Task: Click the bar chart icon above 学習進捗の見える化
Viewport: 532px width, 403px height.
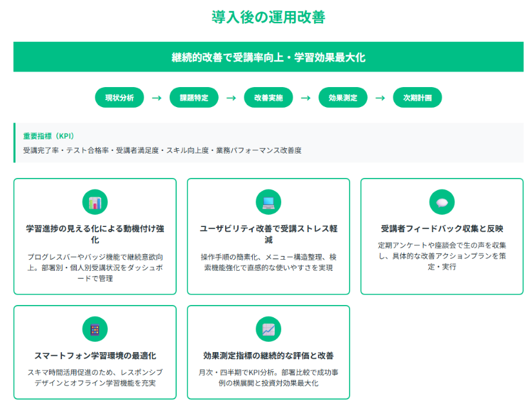Action: [x=95, y=202]
